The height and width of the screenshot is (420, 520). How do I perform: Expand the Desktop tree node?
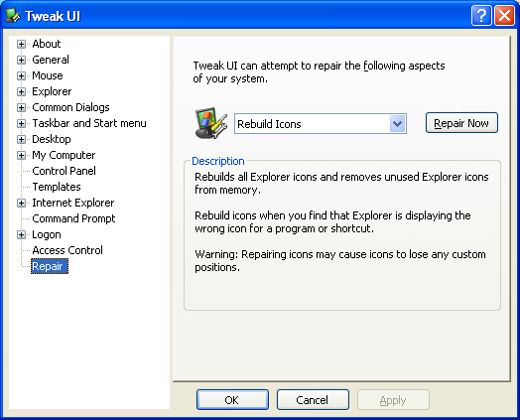[21, 140]
